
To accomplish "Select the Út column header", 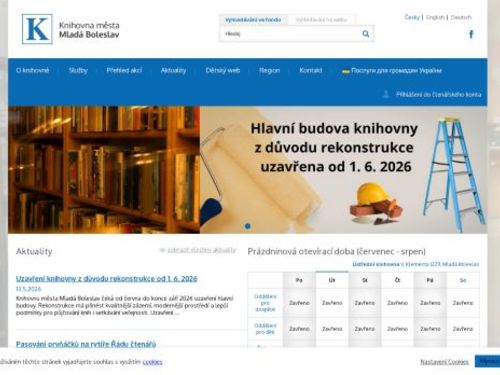I will point(332,280).
